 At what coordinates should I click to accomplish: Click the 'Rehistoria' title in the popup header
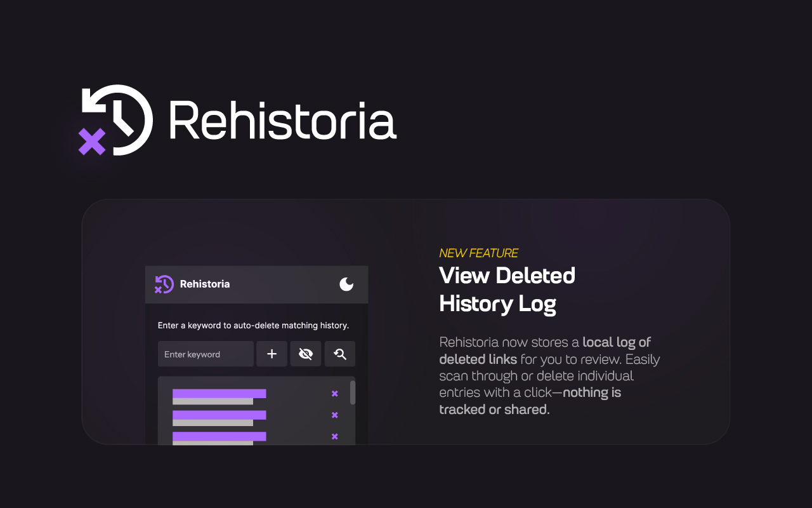(205, 284)
